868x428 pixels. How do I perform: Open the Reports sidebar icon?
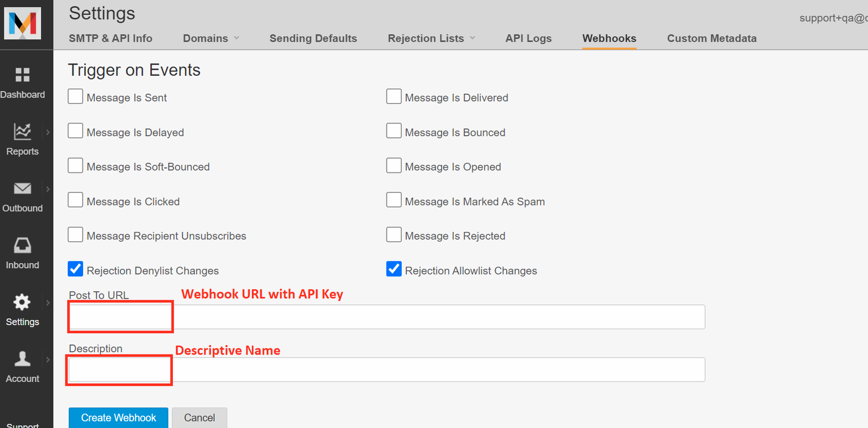coord(23,132)
